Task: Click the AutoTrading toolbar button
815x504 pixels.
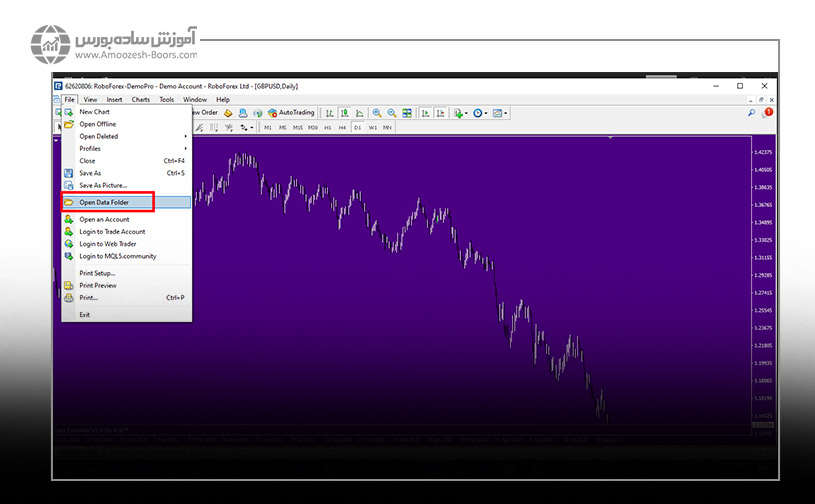Action: click(291, 113)
